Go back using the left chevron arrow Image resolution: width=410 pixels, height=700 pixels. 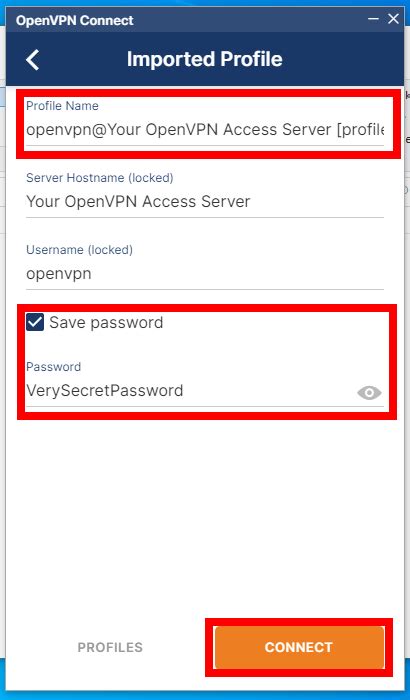(33, 59)
